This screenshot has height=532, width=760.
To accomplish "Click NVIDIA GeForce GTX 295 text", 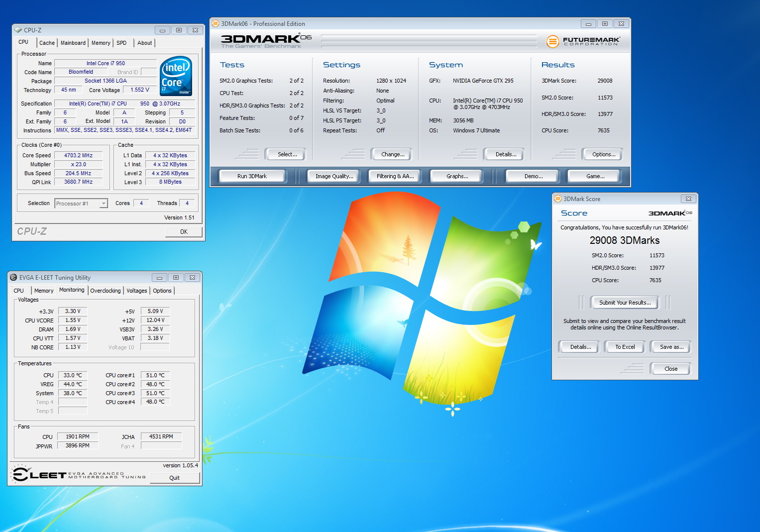I will 483,81.
